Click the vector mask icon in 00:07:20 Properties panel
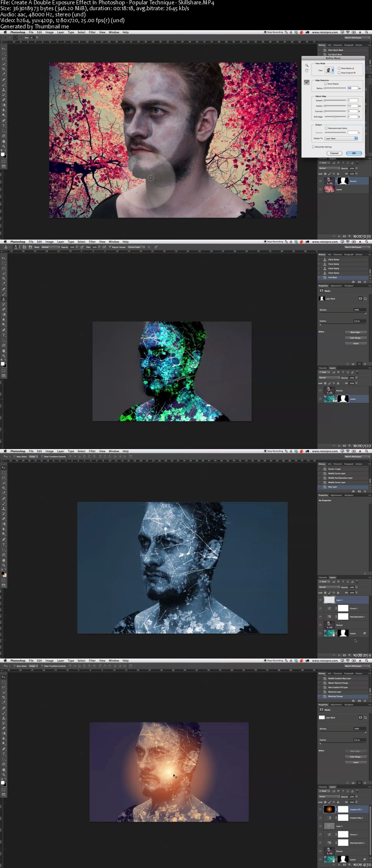The height and width of the screenshot is (868, 372). 365,299
